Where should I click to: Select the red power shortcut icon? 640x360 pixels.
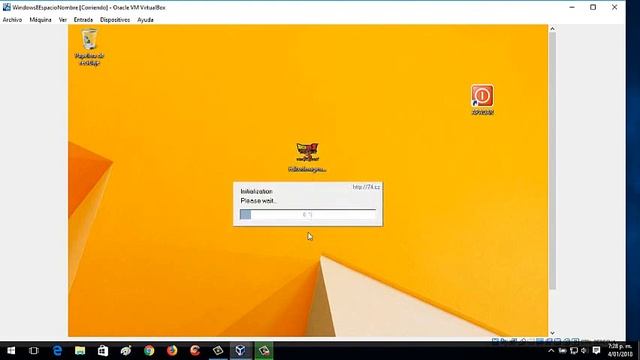pos(482,99)
